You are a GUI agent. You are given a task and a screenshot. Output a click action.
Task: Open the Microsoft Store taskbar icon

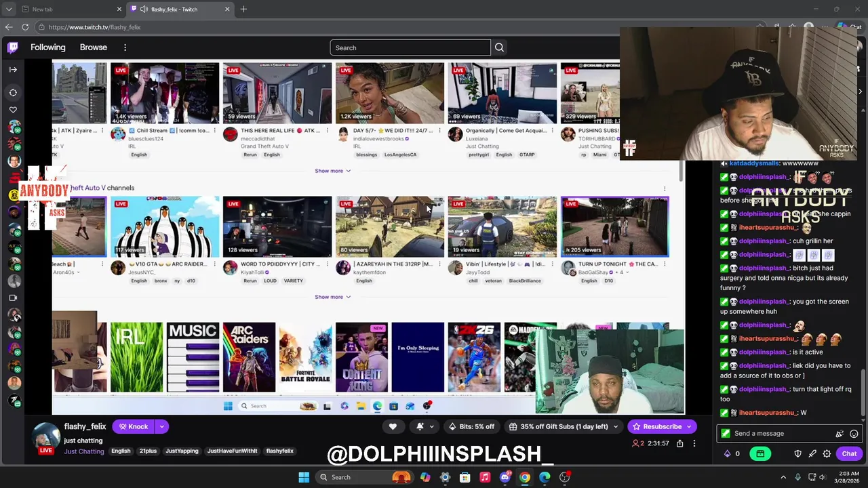[465, 477]
